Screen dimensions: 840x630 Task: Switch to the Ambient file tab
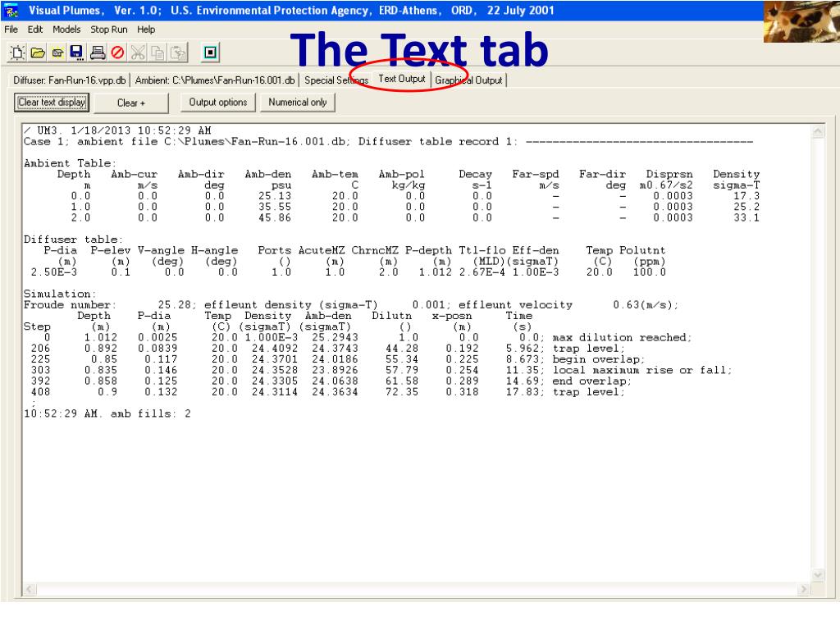click(x=214, y=80)
